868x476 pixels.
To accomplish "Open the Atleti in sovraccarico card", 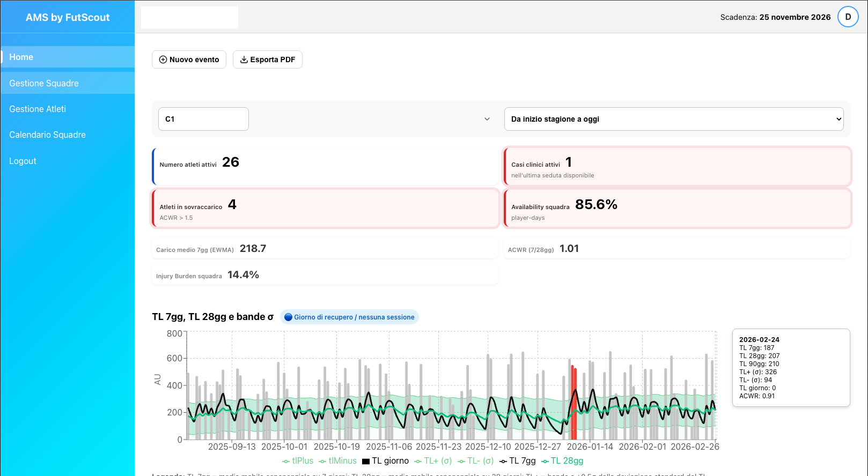I will [x=326, y=208].
